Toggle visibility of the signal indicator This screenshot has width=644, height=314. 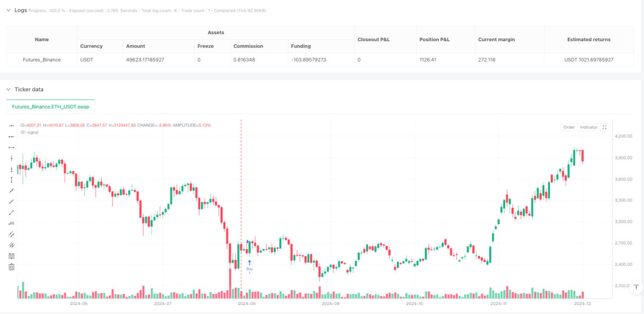[x=23, y=132]
